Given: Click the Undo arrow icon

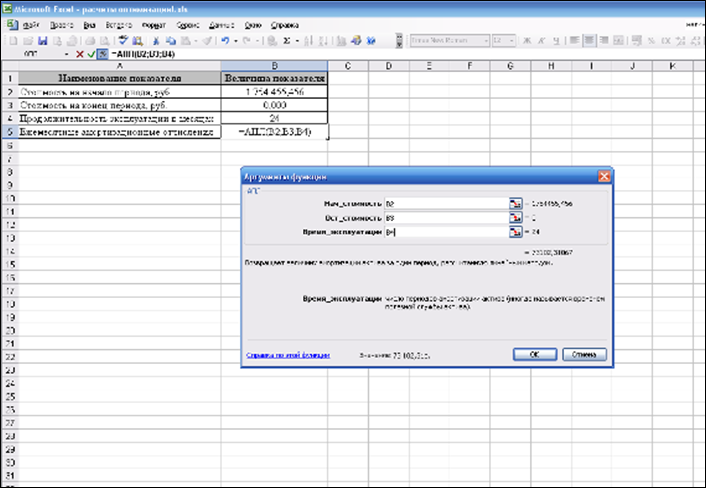Looking at the screenshot, I should pyautogui.click(x=225, y=41).
